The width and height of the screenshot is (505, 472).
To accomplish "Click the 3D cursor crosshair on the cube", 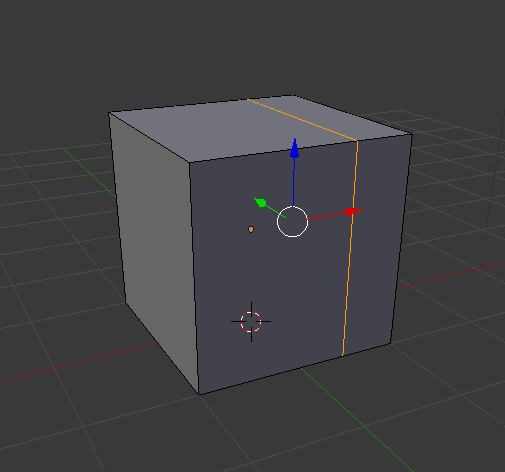I will coord(251,322).
